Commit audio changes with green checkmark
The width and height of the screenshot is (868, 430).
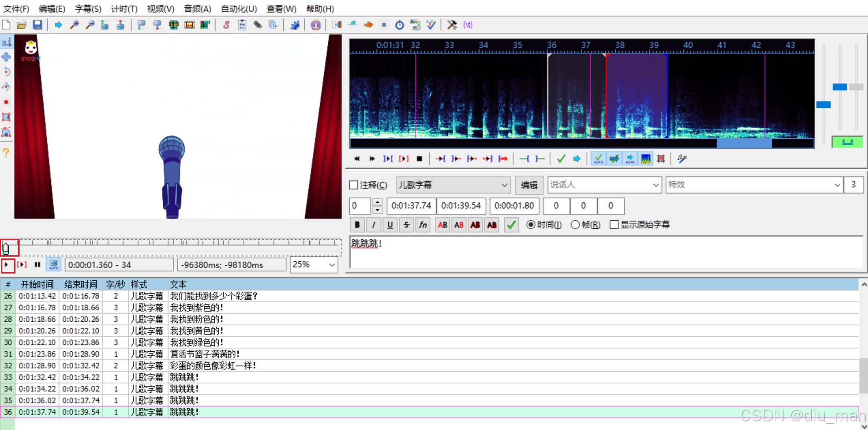click(x=561, y=159)
